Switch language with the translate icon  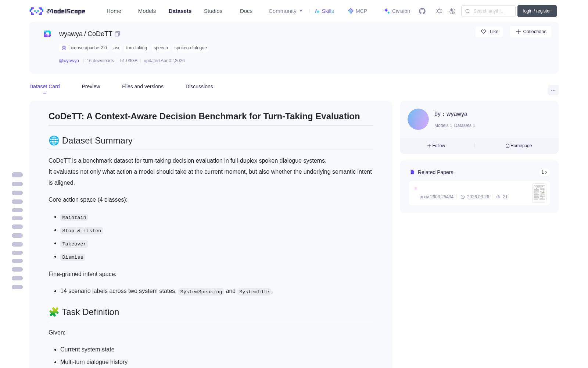[x=453, y=11]
